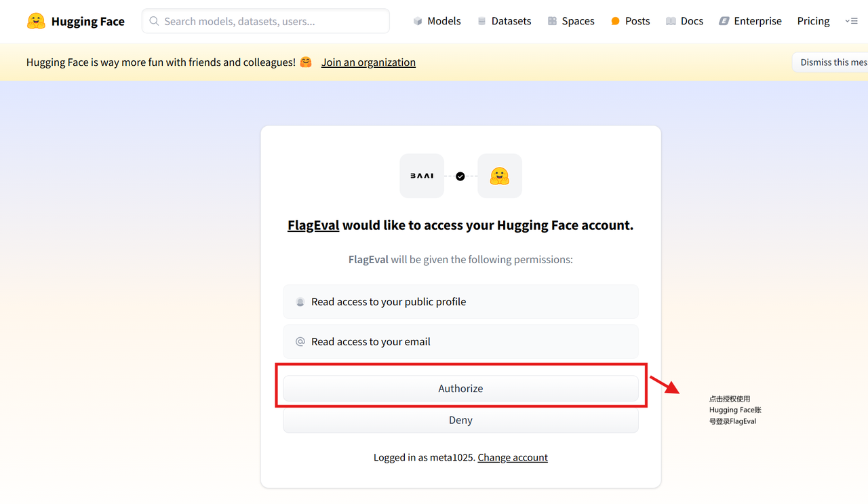Click the Change account link
This screenshot has width=868, height=504.
click(x=513, y=457)
